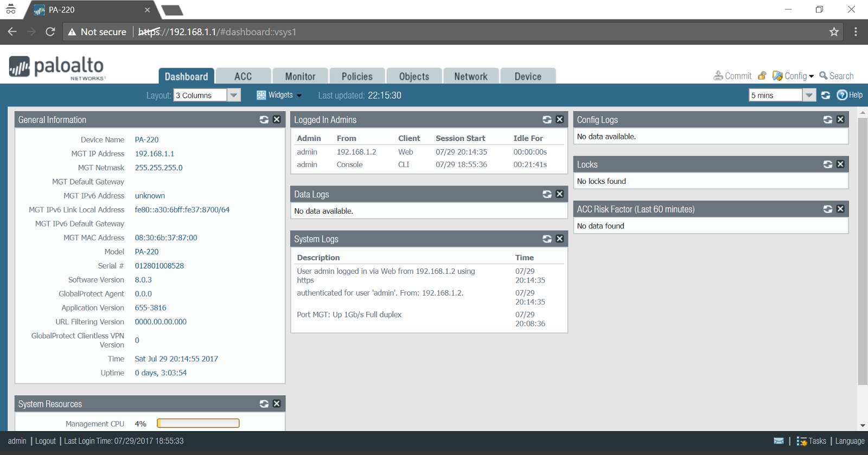868x455 pixels.
Task: Click the Session Start column header
Action: (x=461, y=138)
